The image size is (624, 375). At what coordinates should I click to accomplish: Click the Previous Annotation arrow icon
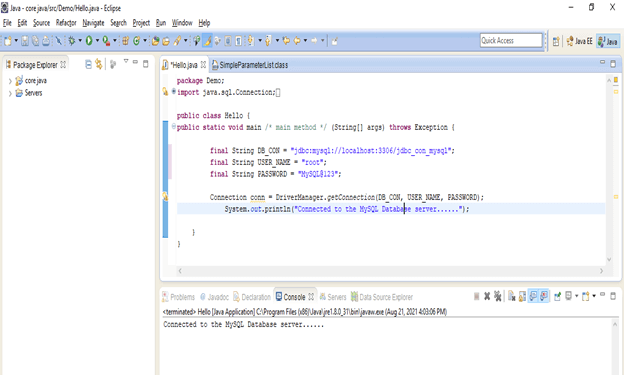pos(268,41)
